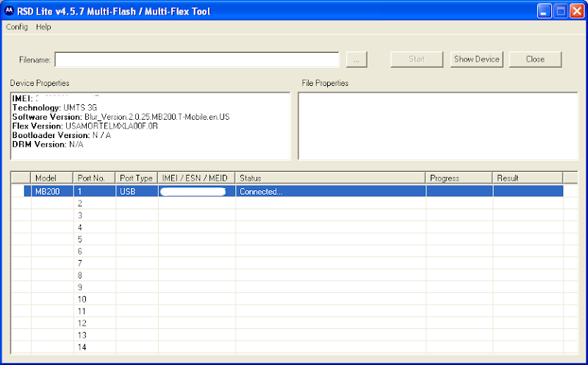Click the Start button
This screenshot has height=365, width=588.
coord(417,59)
